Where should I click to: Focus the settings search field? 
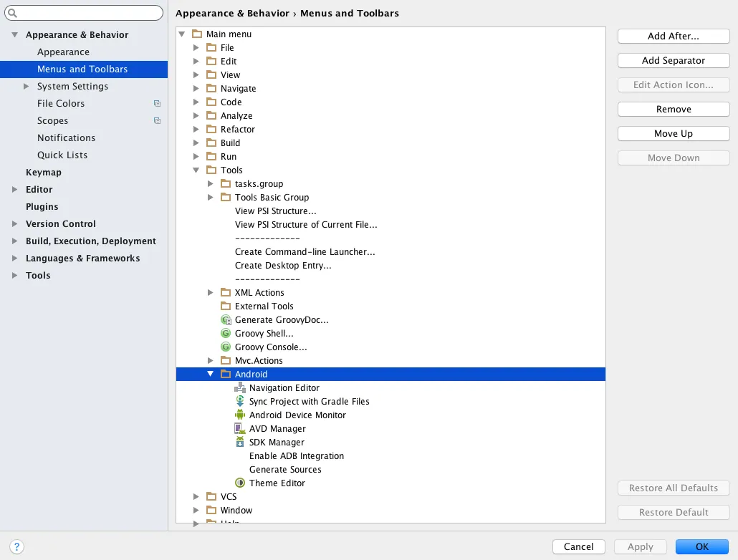[84, 13]
